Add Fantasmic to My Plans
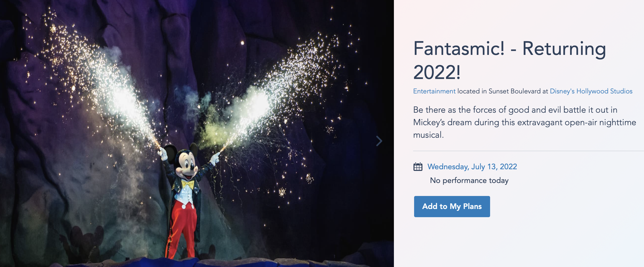The width and height of the screenshot is (644, 267). click(452, 206)
